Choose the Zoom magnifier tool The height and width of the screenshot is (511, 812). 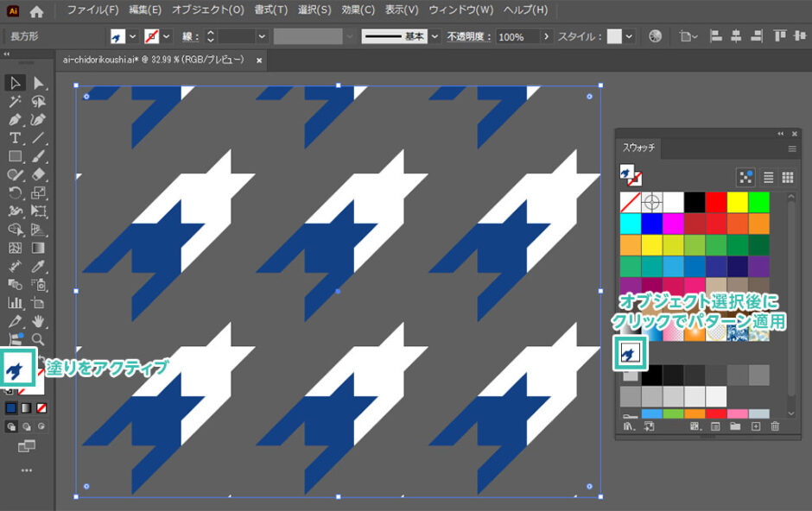pos(39,340)
